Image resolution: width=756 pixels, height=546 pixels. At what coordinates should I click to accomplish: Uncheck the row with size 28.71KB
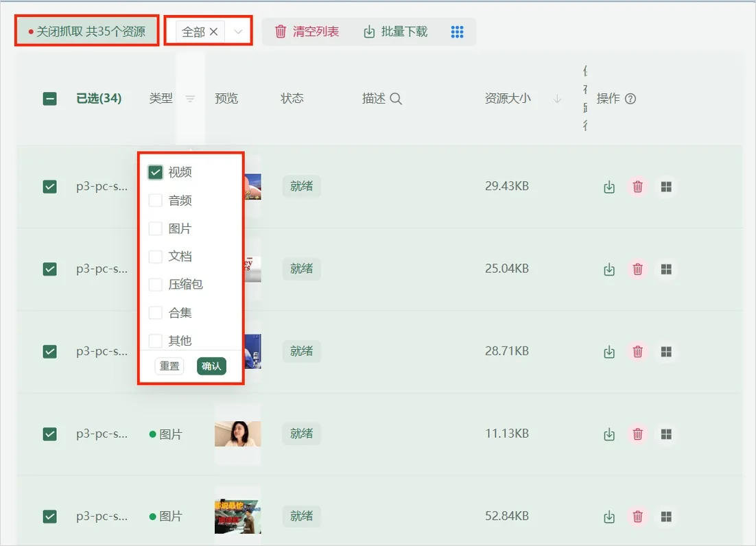tap(49, 351)
